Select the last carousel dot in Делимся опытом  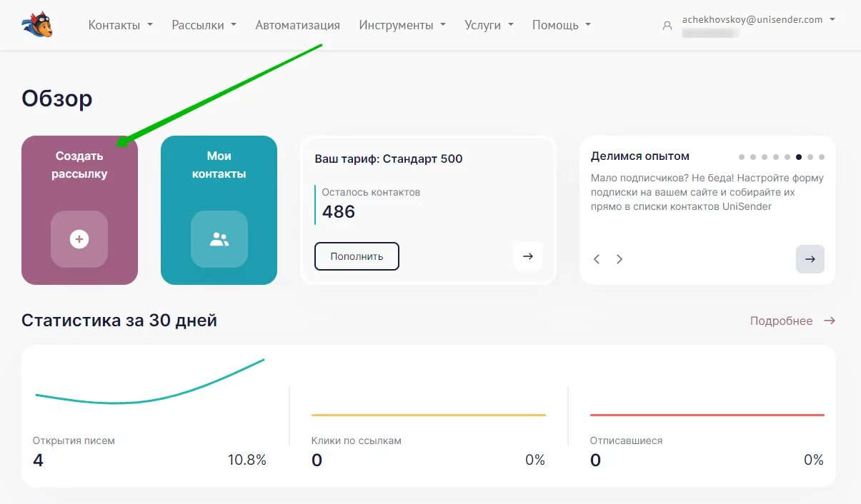(x=822, y=157)
